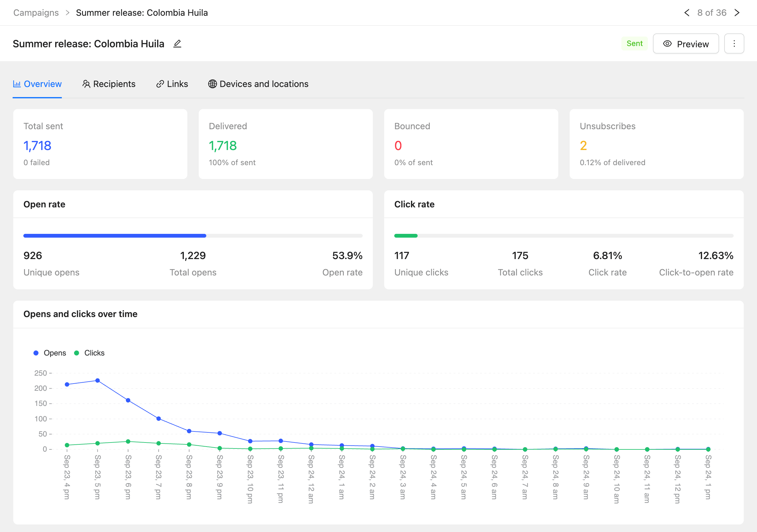Click the 'Opens and clicks over time' heading
This screenshot has height=532, width=757.
coord(80,314)
